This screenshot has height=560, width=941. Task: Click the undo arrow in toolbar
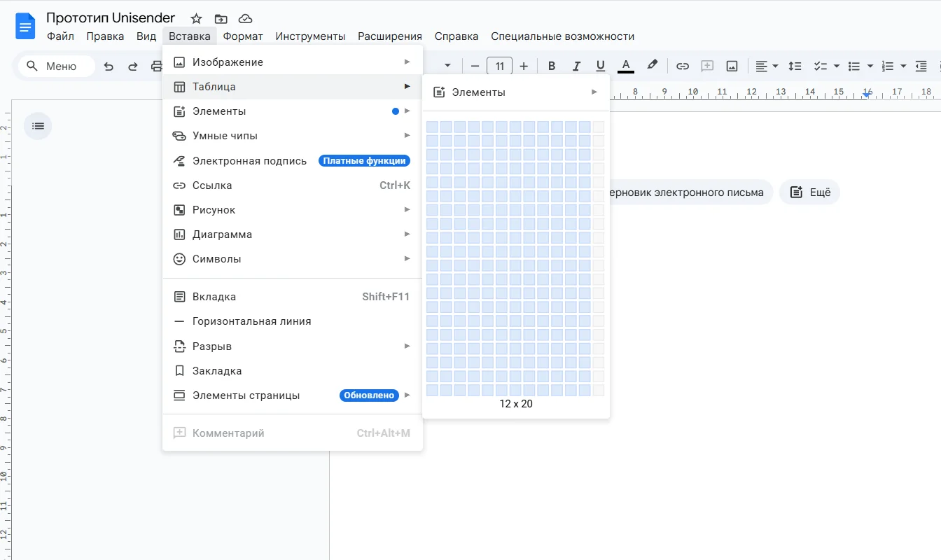[x=109, y=66]
